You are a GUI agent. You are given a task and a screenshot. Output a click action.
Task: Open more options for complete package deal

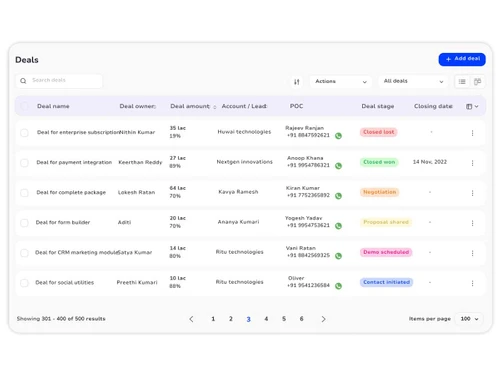[472, 193]
